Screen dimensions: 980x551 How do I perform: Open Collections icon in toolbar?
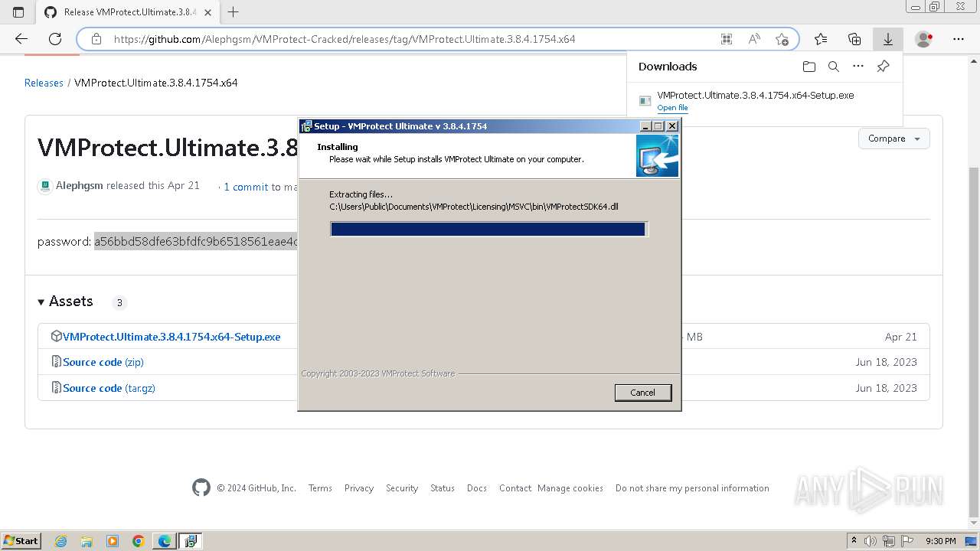pos(854,39)
